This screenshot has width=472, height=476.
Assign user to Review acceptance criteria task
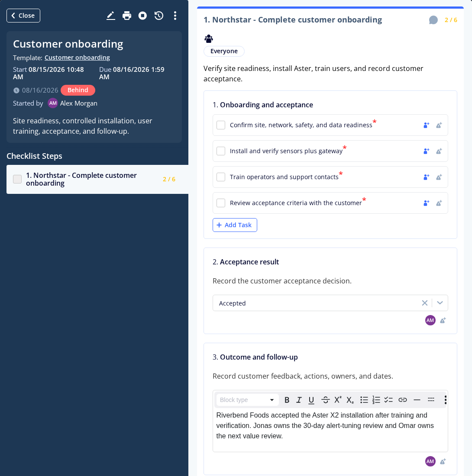point(426,203)
